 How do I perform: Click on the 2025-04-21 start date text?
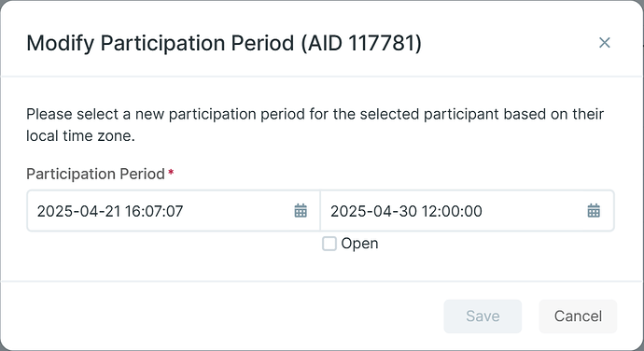[78, 211]
